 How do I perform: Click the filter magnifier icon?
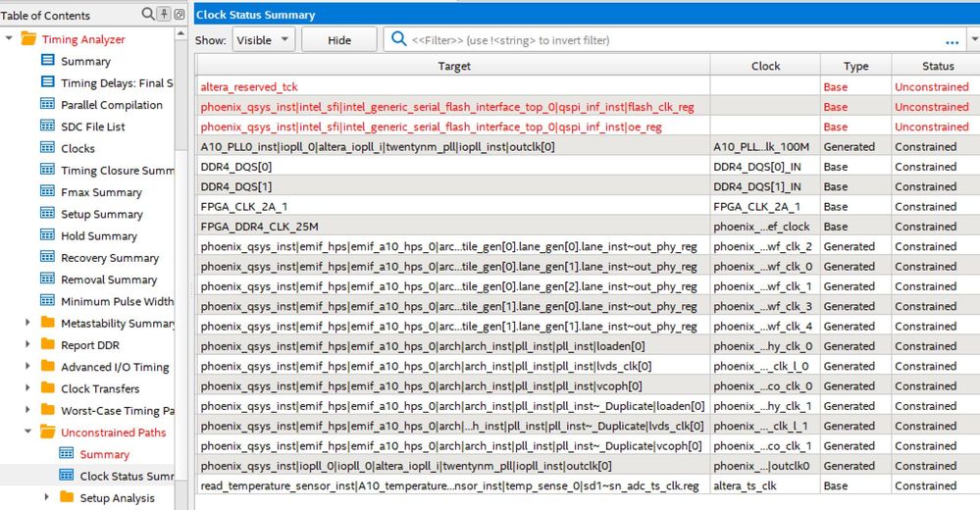tap(398, 40)
